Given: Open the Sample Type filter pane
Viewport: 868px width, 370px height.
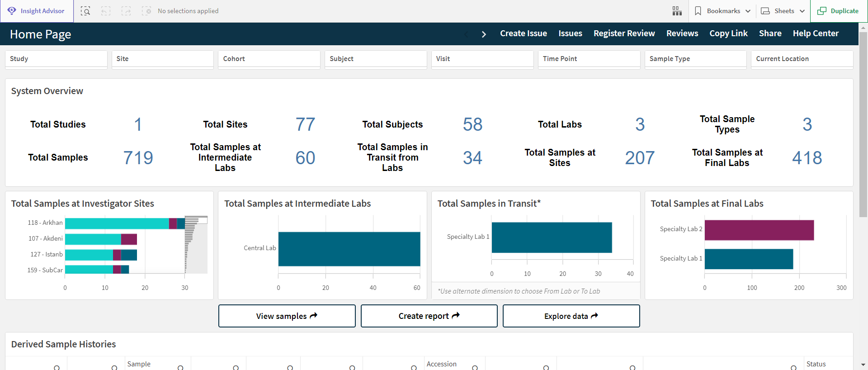Looking at the screenshot, I should [x=696, y=59].
